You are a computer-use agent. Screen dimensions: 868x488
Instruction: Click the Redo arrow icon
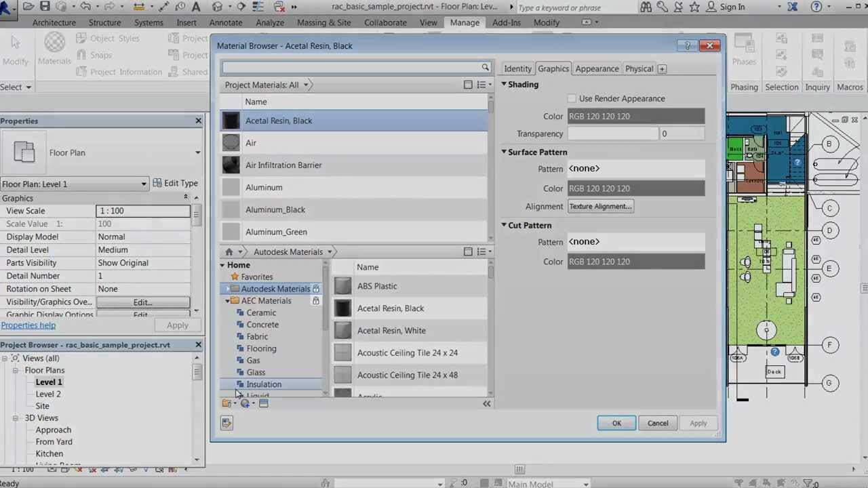point(111,6)
